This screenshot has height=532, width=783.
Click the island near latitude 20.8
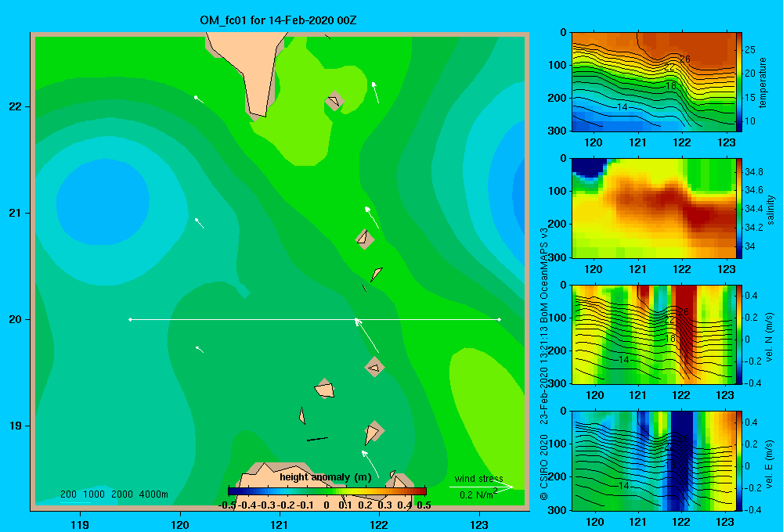(x=365, y=239)
